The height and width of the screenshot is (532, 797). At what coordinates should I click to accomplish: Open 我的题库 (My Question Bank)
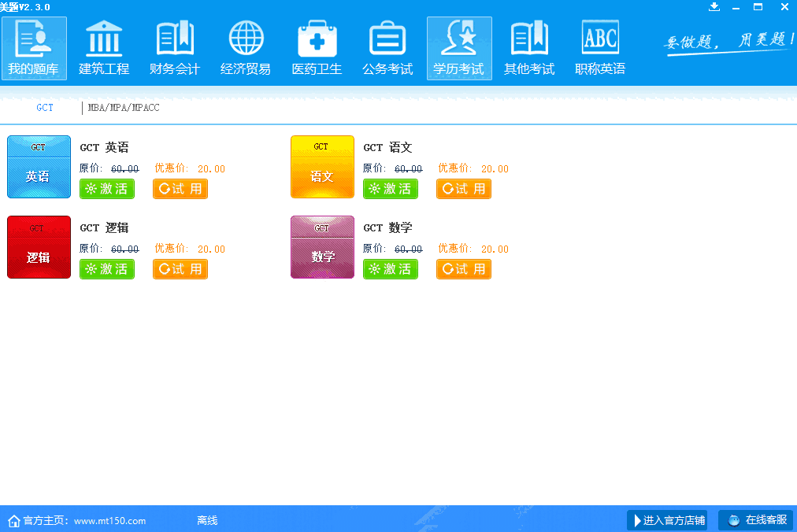tap(34, 48)
